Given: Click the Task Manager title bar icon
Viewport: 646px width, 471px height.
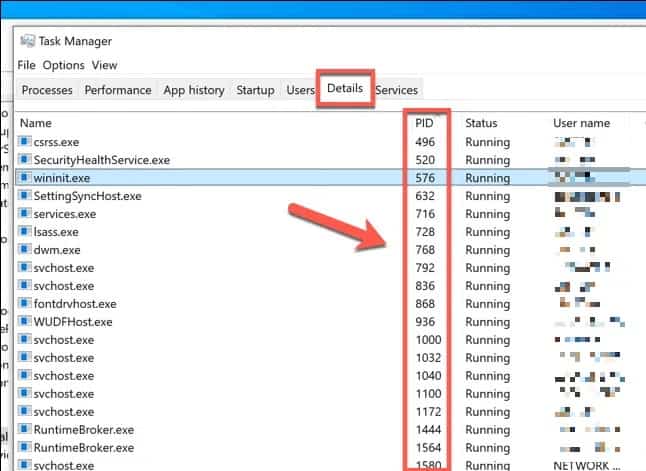Looking at the screenshot, I should 28,41.
